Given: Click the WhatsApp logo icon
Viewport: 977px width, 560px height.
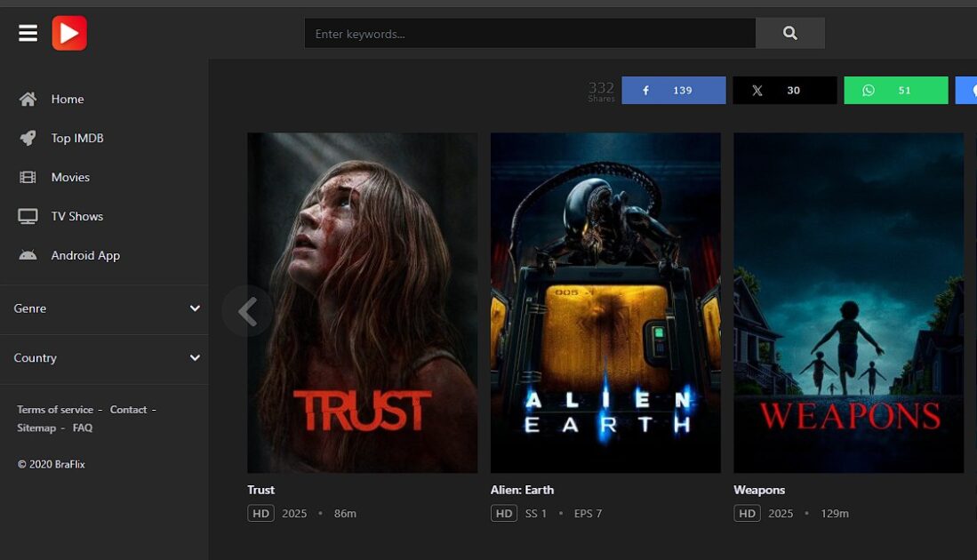Looking at the screenshot, I should [868, 91].
